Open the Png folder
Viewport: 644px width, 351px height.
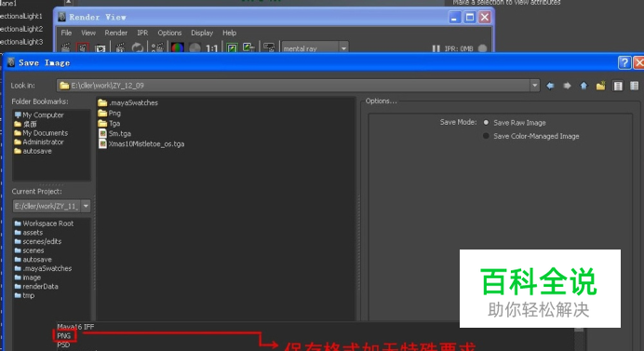[110, 113]
